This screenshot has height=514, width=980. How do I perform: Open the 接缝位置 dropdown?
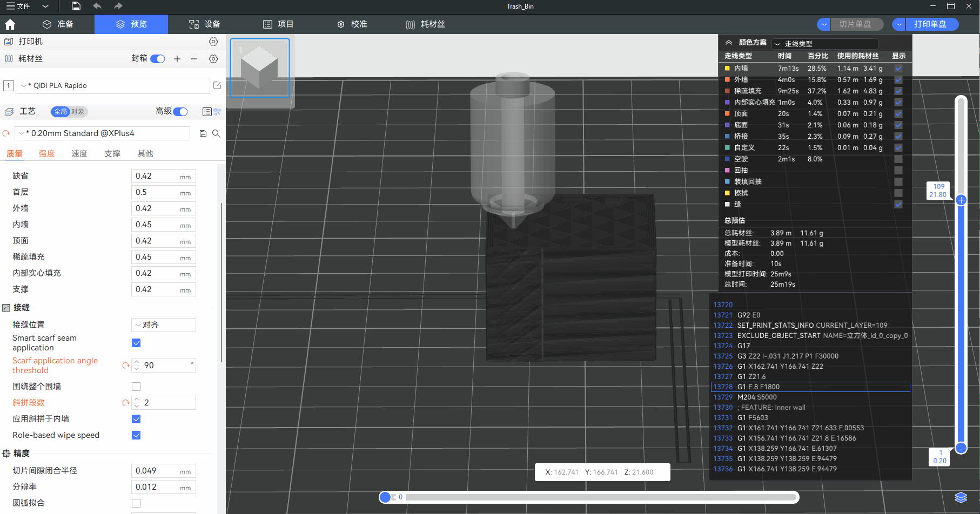click(164, 325)
